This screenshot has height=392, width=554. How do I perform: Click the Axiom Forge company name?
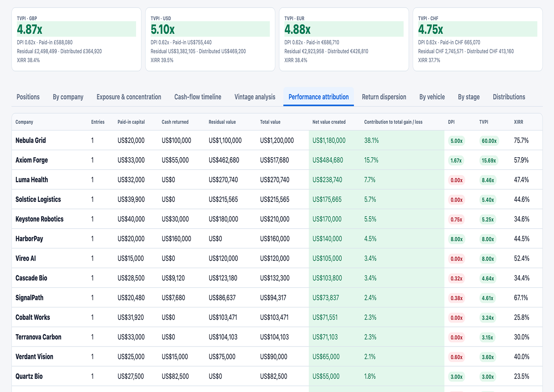[x=32, y=160]
